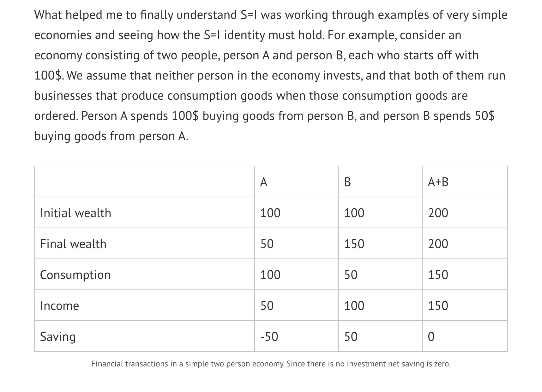
Task: Select the 'Final wealth' row label
Action: pos(73,244)
